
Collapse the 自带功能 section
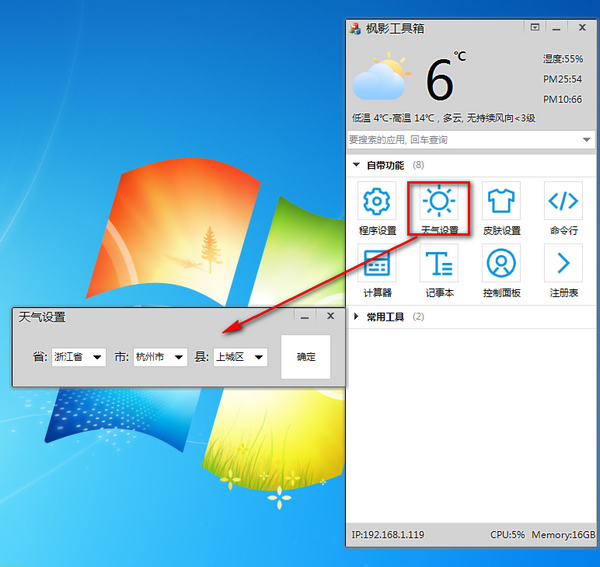coord(356,165)
